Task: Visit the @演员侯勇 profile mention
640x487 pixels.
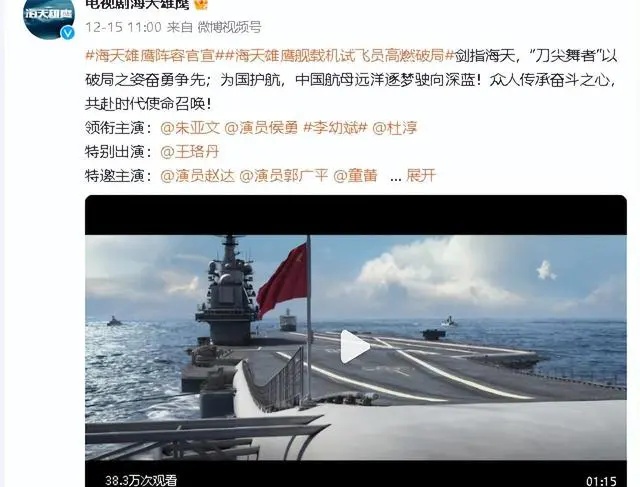Action: click(261, 128)
